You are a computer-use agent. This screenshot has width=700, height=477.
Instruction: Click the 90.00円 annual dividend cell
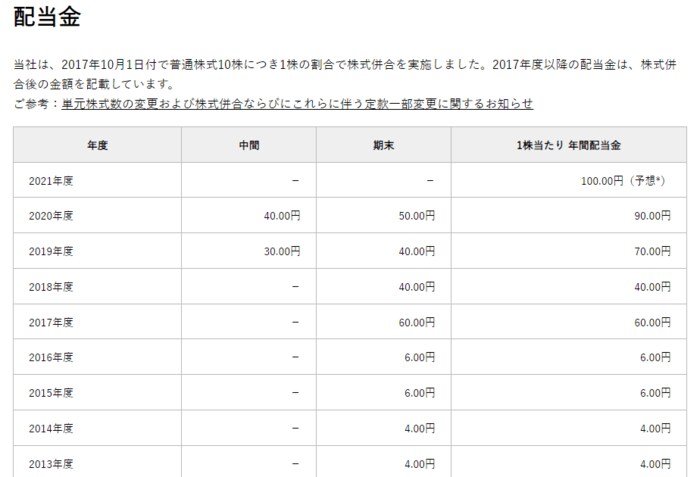point(650,215)
